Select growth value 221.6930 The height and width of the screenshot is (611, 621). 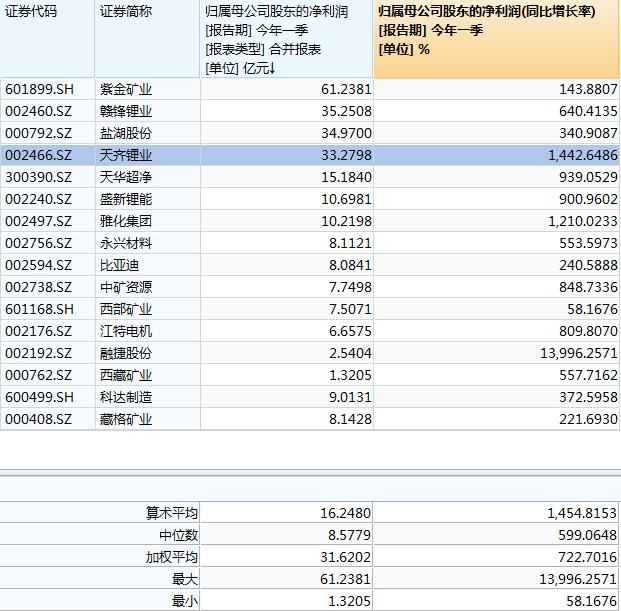588,419
